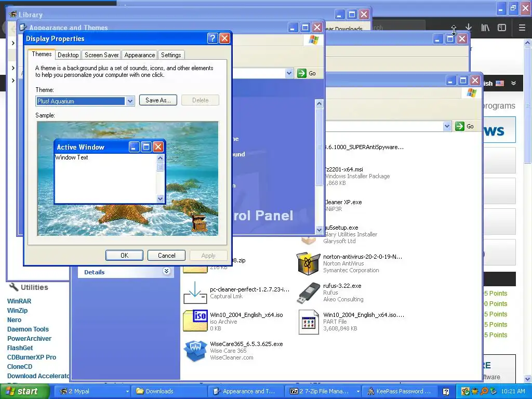Select the SUPERAntiSpyware file entry

pos(364,147)
